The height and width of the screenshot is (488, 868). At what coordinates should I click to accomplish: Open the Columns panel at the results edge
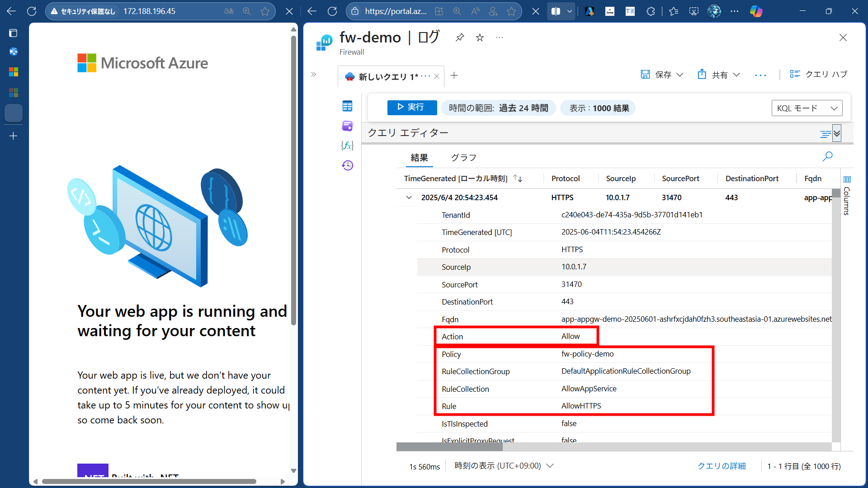847,195
